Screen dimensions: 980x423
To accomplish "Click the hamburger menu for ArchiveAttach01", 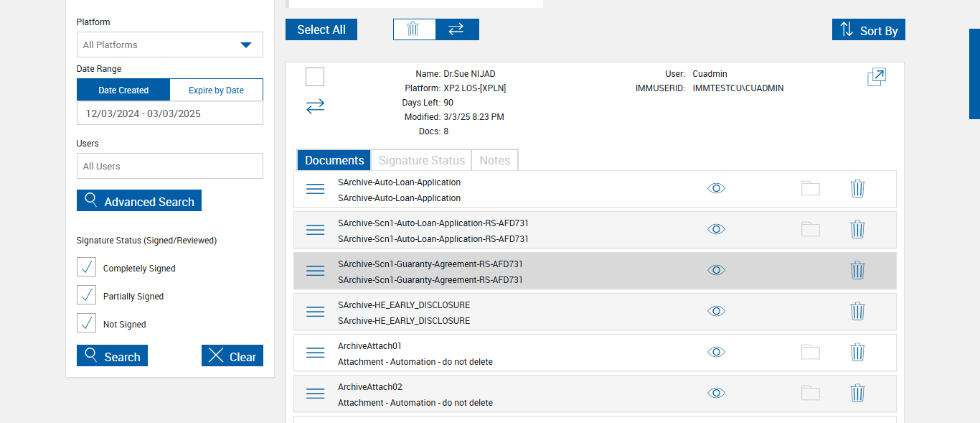I will tap(315, 353).
